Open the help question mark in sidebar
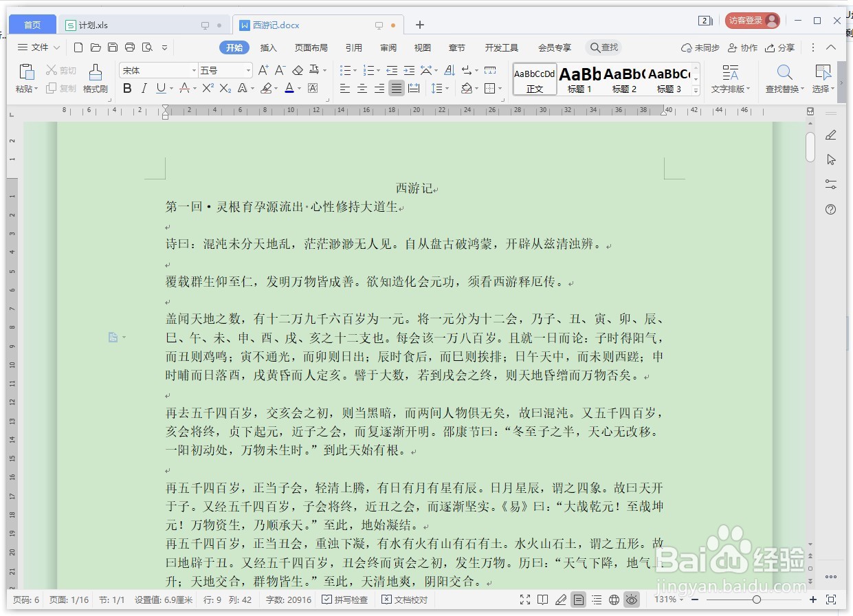 [831, 210]
